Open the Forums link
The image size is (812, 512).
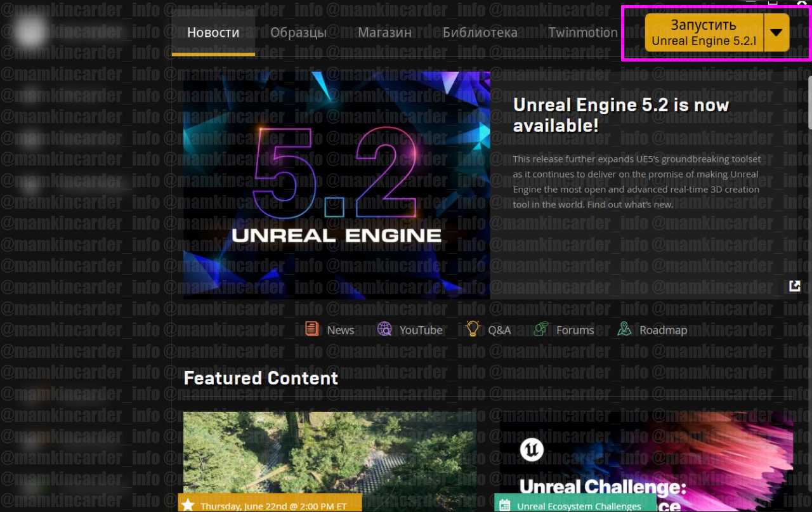click(575, 330)
